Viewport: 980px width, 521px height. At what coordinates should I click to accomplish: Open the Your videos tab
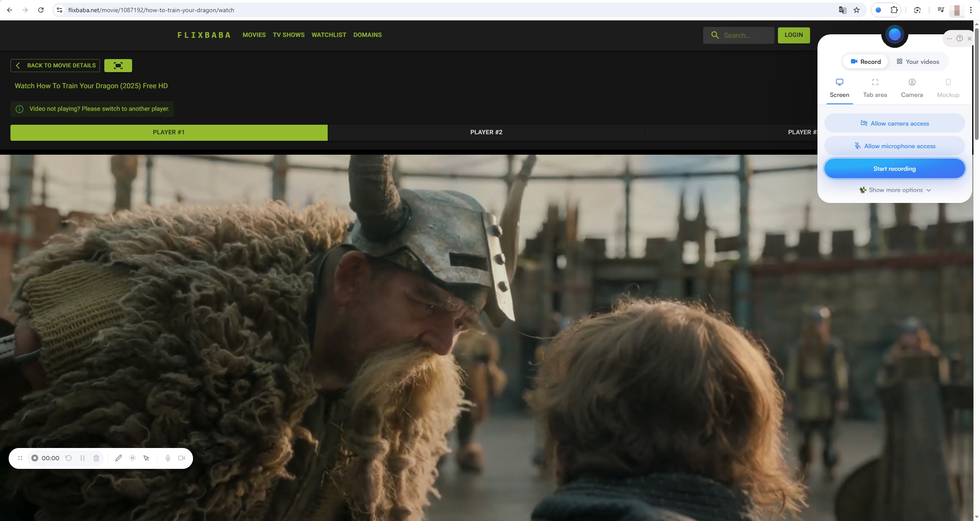[x=918, y=62]
